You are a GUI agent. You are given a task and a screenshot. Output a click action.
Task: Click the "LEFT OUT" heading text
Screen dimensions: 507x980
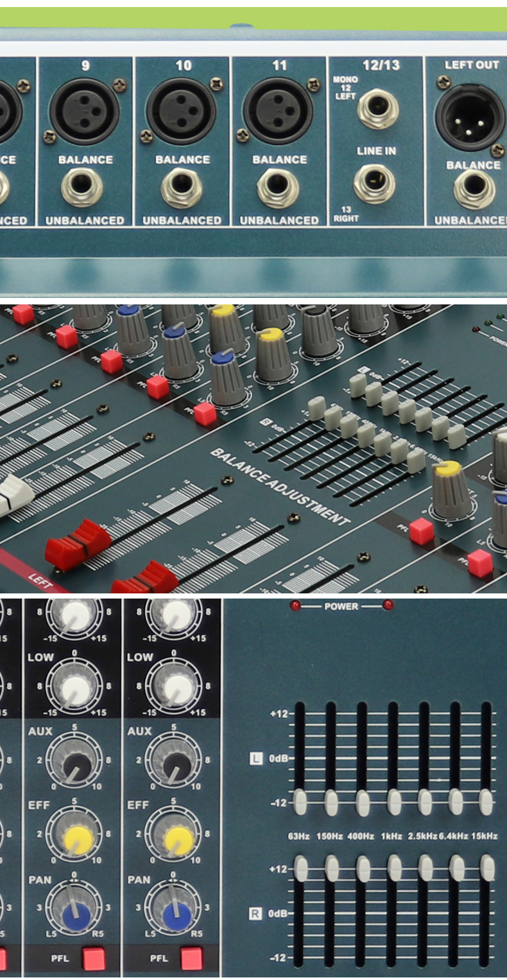(x=472, y=65)
